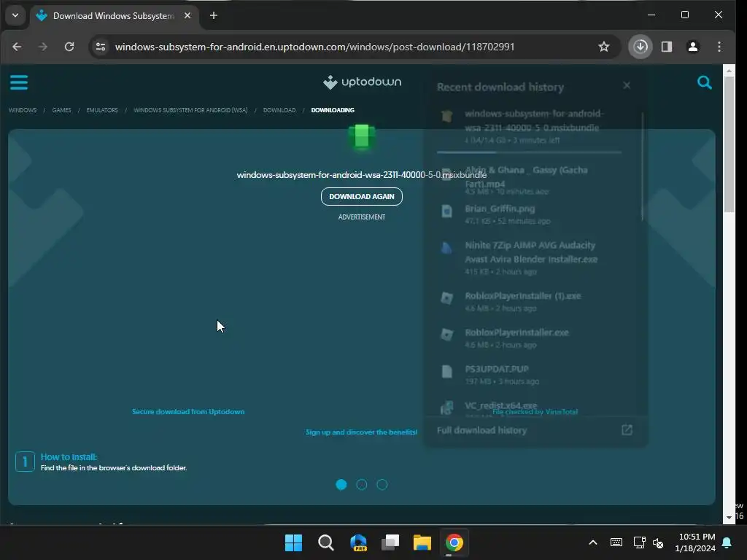Viewport: 747px width, 560px height.
Task: Click Secure download from Uptodown link
Action: click(188, 411)
